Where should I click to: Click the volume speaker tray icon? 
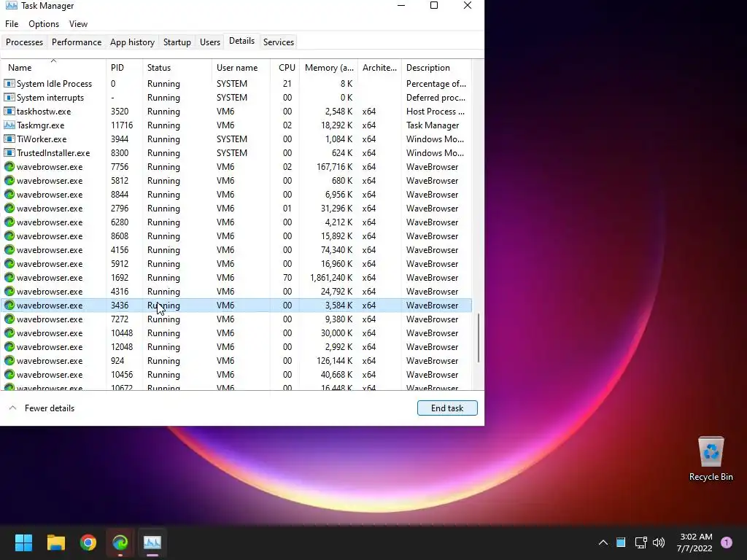point(659,542)
